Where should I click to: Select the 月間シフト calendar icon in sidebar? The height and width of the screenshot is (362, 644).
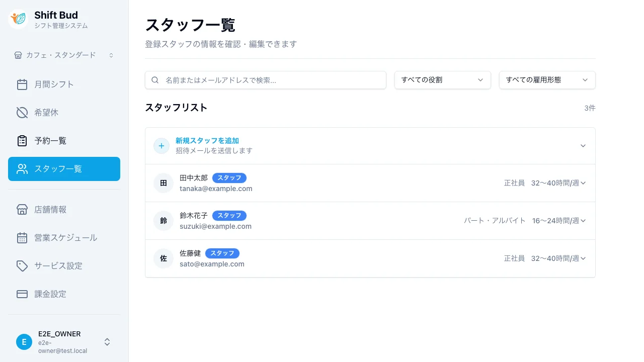click(22, 84)
